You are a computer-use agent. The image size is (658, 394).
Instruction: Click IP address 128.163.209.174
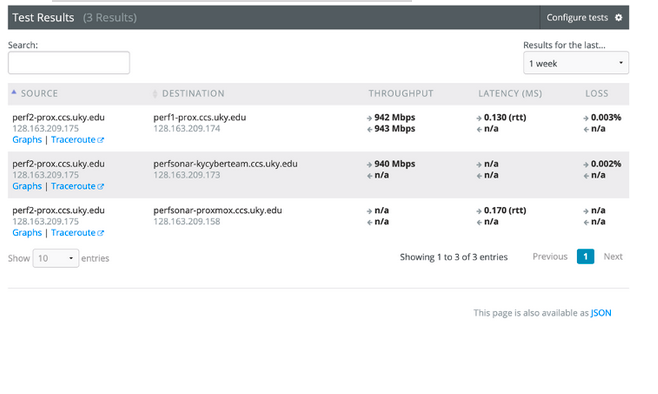(186, 129)
